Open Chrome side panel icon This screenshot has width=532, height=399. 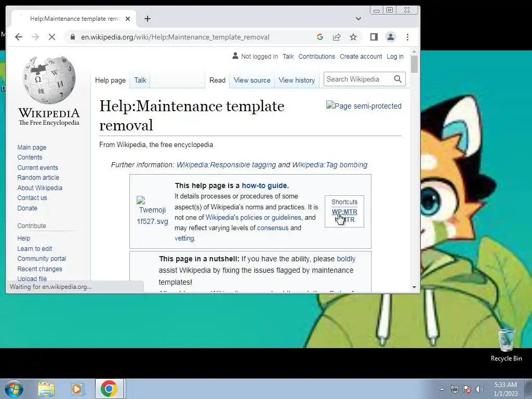click(x=374, y=37)
